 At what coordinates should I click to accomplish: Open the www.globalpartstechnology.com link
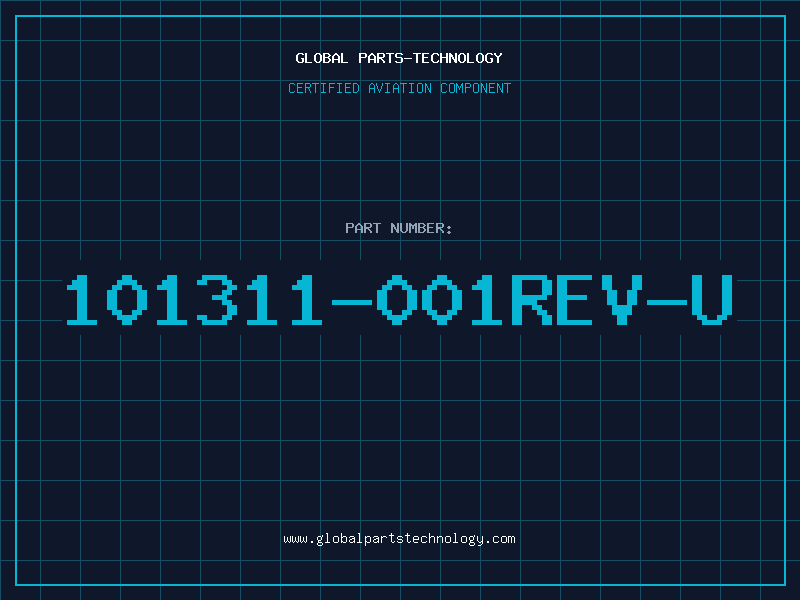point(399,539)
